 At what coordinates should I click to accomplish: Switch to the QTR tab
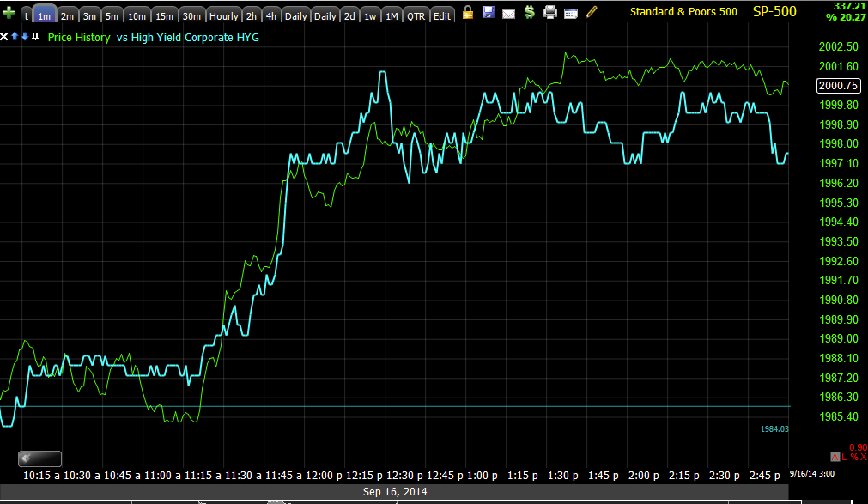pyautogui.click(x=416, y=16)
